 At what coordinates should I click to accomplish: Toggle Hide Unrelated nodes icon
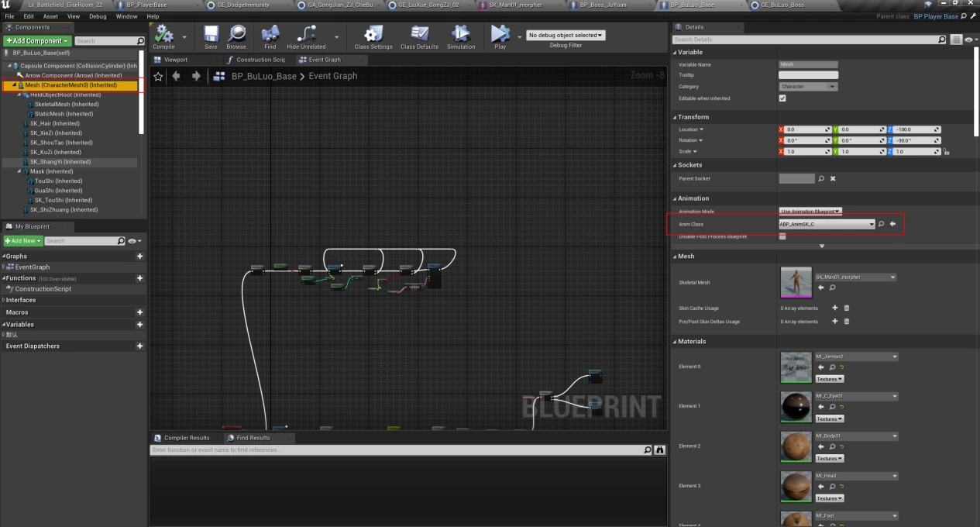306,35
